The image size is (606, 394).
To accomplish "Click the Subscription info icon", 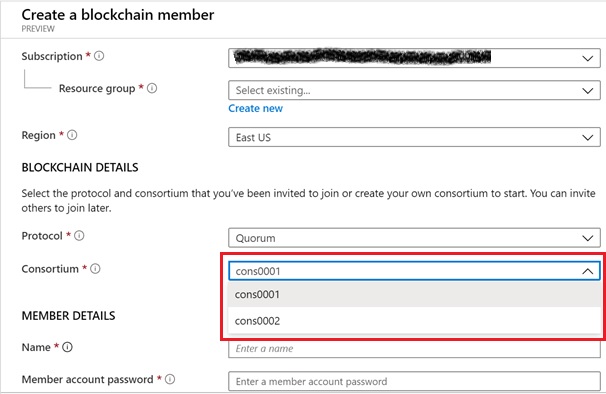I will (99, 56).
